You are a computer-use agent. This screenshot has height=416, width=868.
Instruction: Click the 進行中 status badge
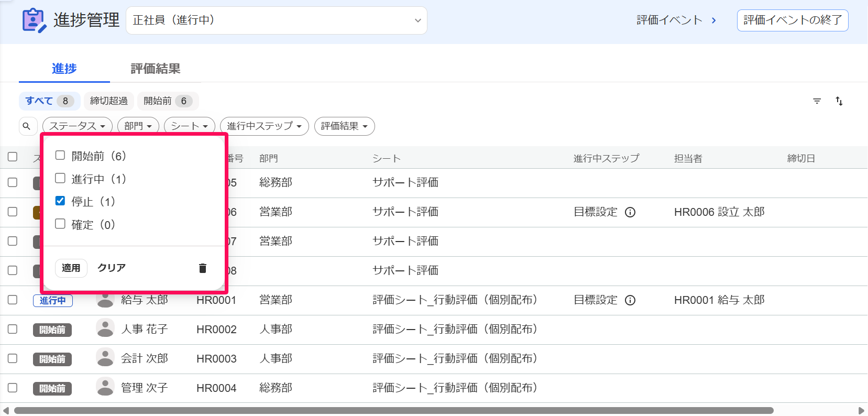[x=53, y=301]
